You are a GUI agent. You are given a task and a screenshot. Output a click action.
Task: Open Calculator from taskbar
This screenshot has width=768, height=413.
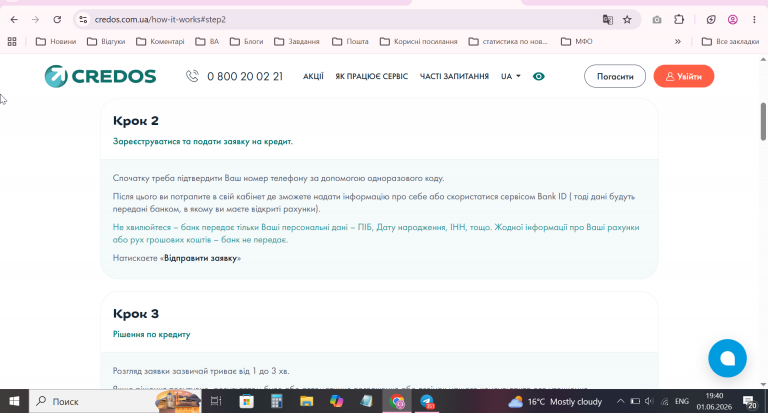click(277, 402)
